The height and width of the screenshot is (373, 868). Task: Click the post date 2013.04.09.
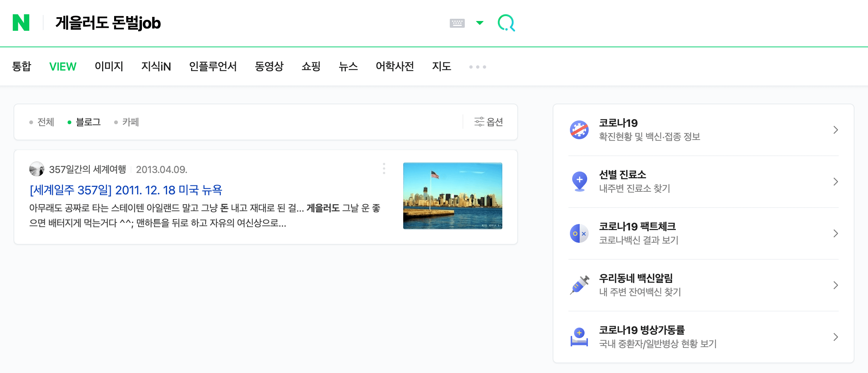pyautogui.click(x=161, y=170)
